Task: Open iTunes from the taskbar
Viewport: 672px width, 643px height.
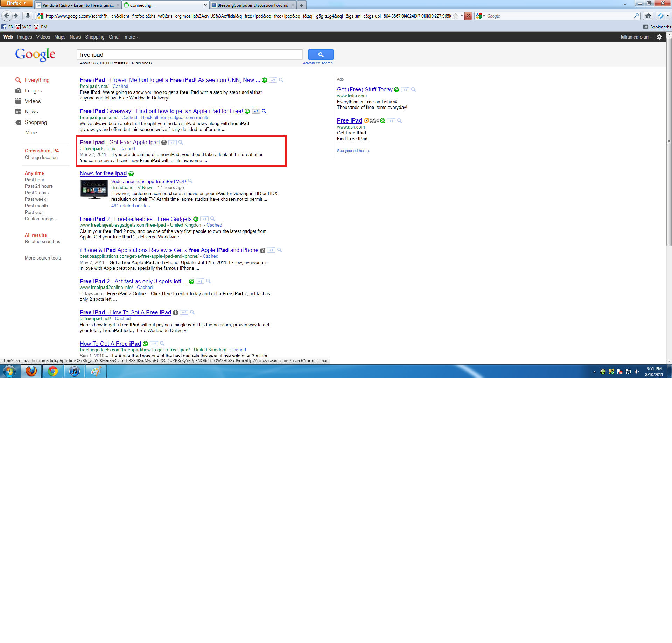Action: pos(75,371)
